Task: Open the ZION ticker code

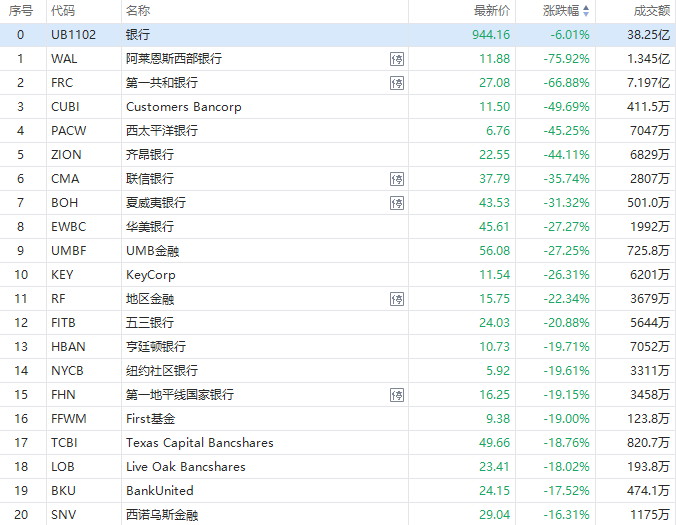Action: [x=66, y=155]
